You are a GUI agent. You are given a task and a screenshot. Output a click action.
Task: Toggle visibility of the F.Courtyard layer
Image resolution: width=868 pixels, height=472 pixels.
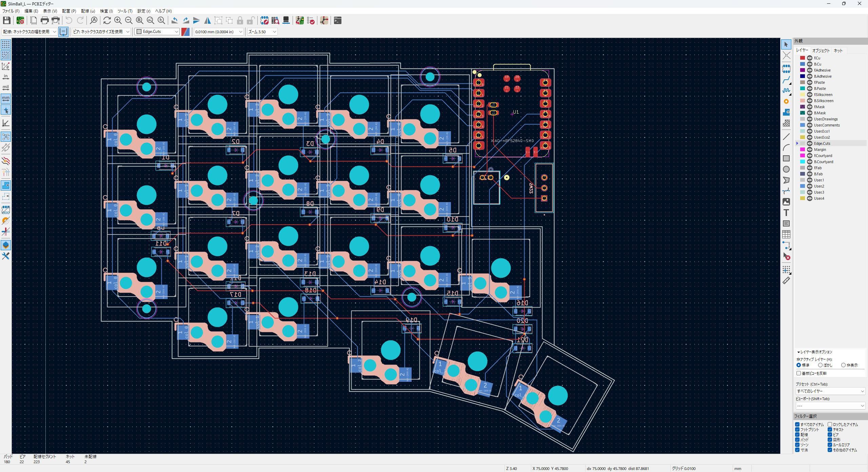click(810, 156)
